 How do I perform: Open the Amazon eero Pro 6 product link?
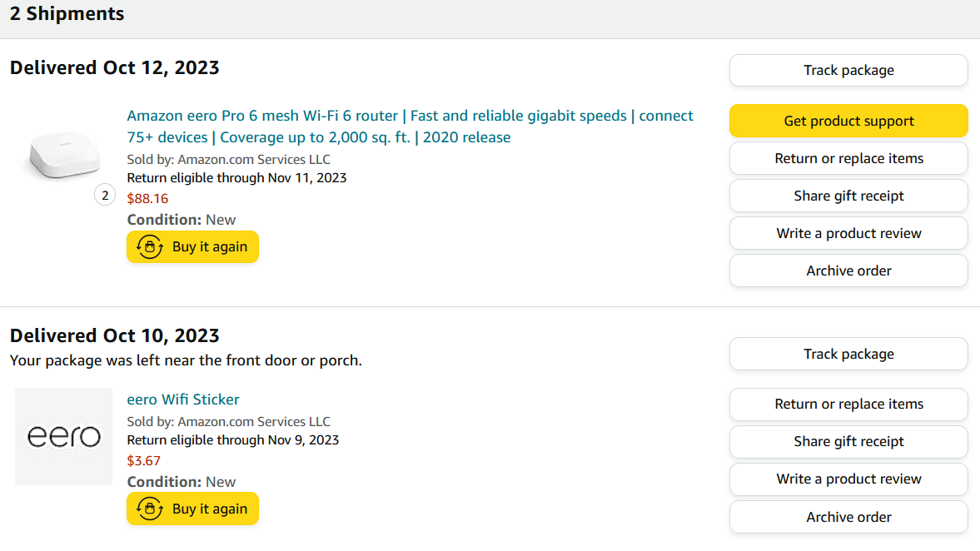[410, 127]
